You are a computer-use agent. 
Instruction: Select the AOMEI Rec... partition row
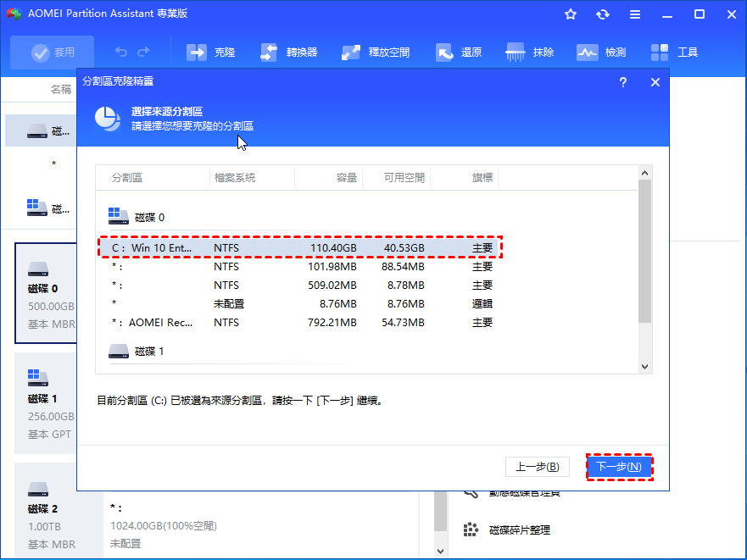point(300,323)
